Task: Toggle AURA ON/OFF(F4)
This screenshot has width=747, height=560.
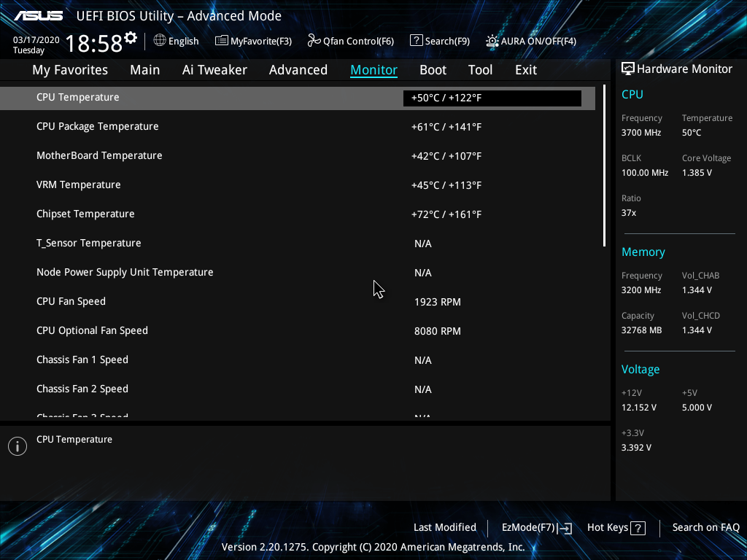Action: pos(538,41)
